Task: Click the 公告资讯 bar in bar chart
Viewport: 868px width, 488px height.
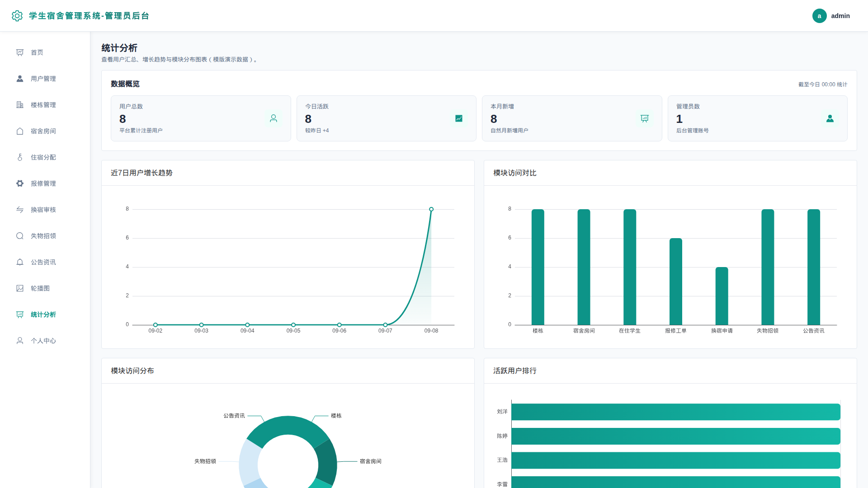Action: pos(814,267)
